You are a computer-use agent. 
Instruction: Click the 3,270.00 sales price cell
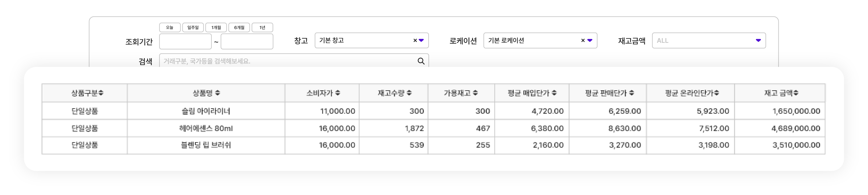[608, 145]
